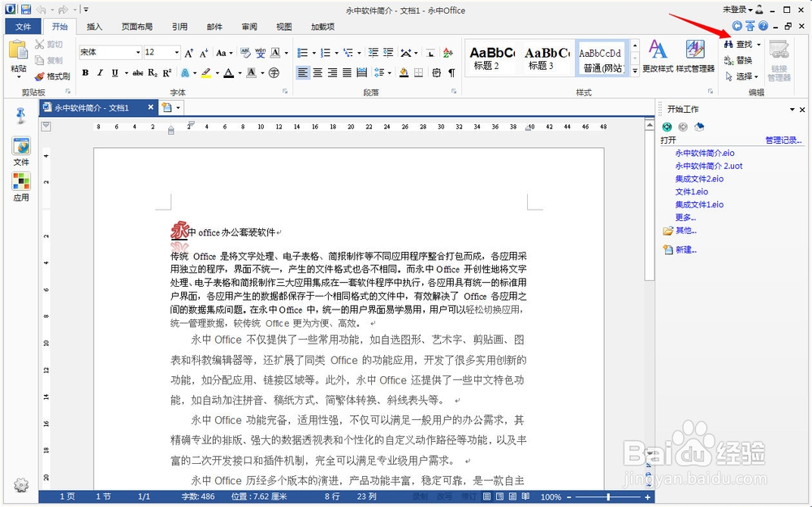The height and width of the screenshot is (507, 812).
Task: Open the font size 12 dropdown
Action: click(x=176, y=52)
